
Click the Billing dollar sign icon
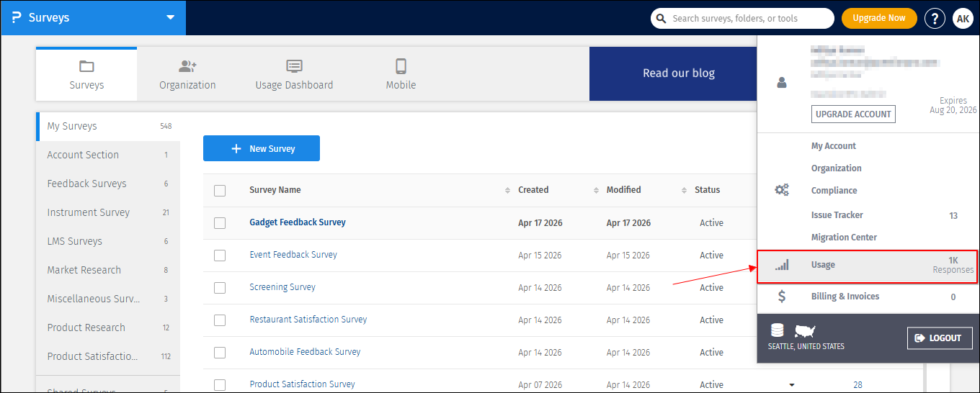pos(782,297)
